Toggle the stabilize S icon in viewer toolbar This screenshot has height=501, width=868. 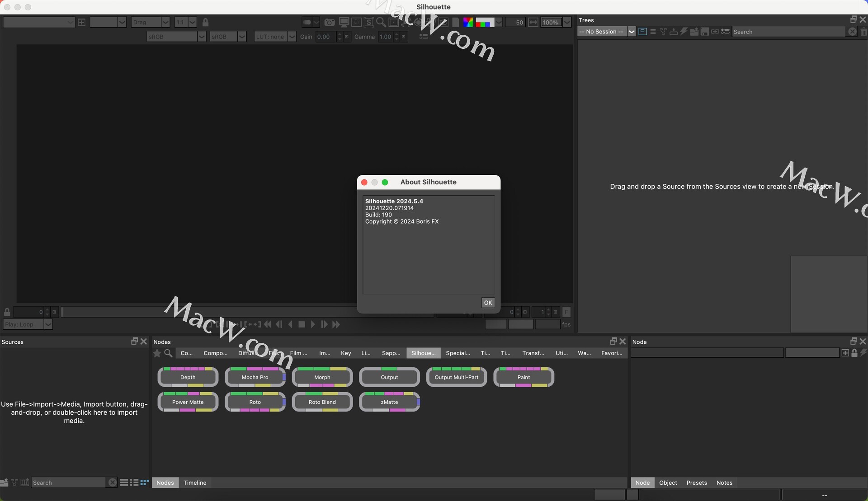(x=369, y=22)
